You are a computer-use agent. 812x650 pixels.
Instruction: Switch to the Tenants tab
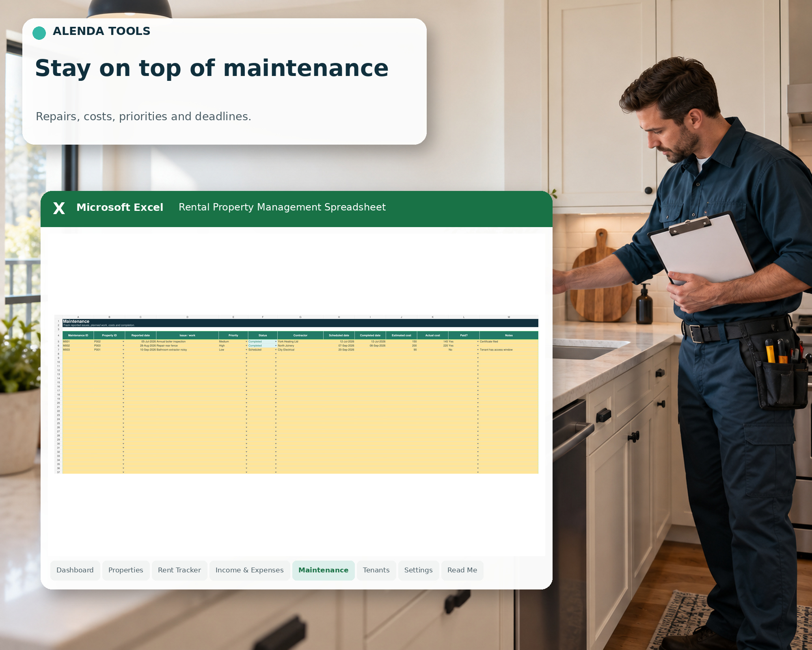click(x=376, y=570)
